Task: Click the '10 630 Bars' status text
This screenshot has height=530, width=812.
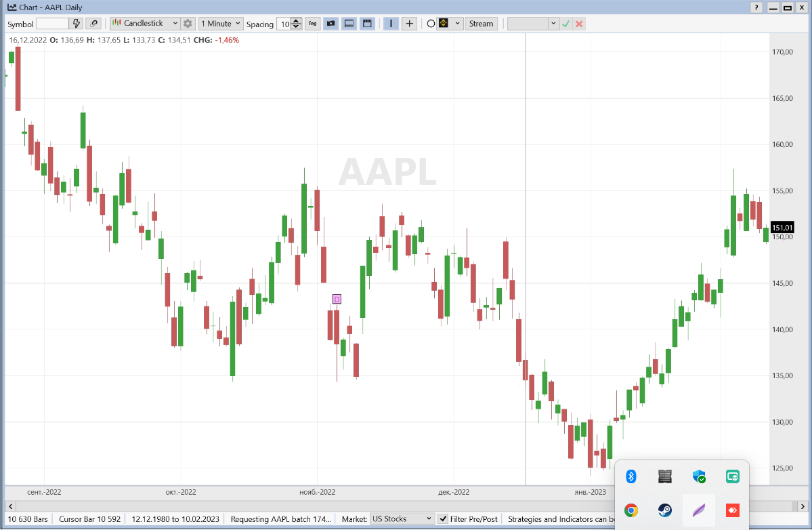Action: (x=28, y=518)
